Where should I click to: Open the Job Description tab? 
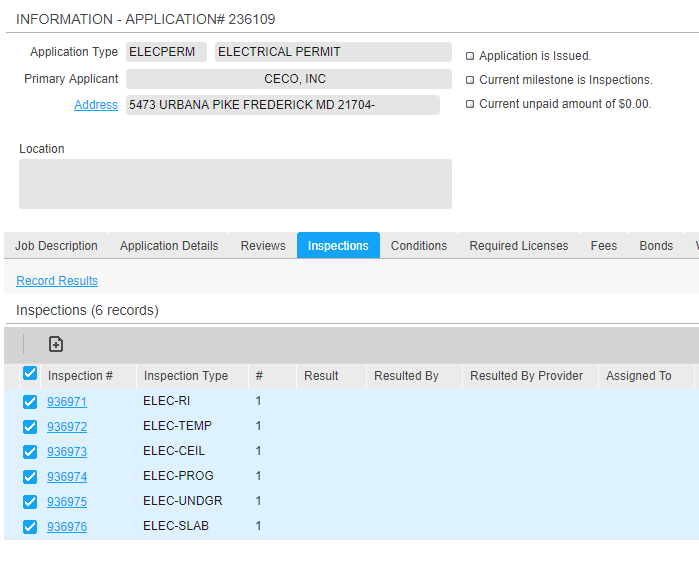(56, 246)
